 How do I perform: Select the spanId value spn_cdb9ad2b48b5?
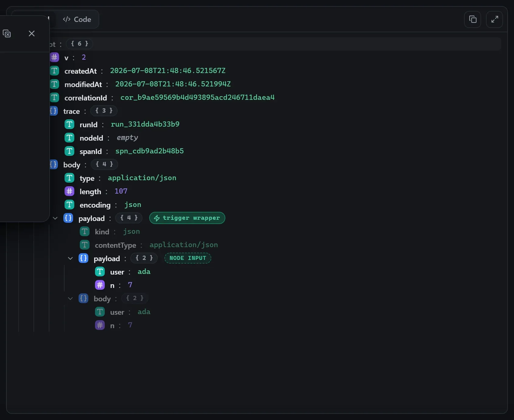pos(150,151)
